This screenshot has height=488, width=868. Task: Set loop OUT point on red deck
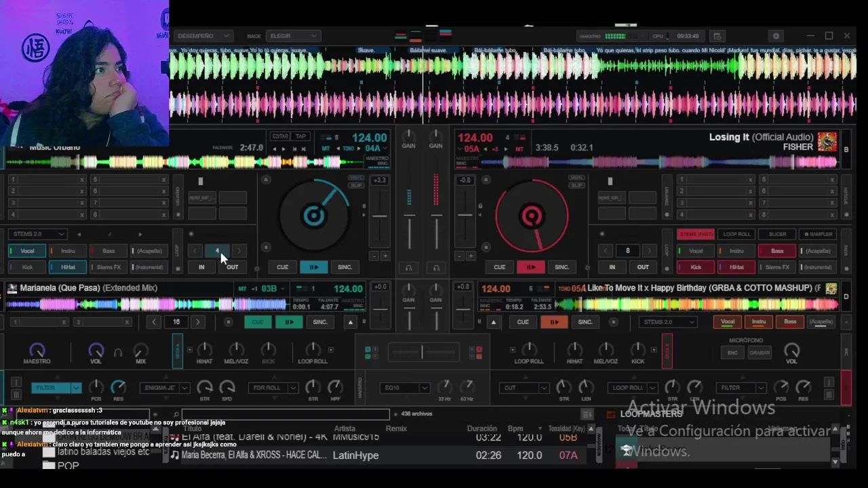(642, 267)
